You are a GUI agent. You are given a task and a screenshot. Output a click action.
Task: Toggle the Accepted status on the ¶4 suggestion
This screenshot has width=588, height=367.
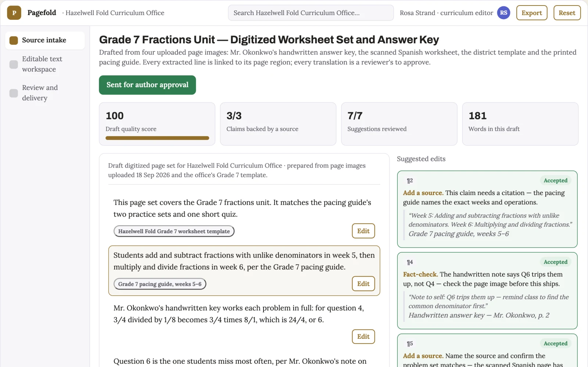click(x=555, y=262)
